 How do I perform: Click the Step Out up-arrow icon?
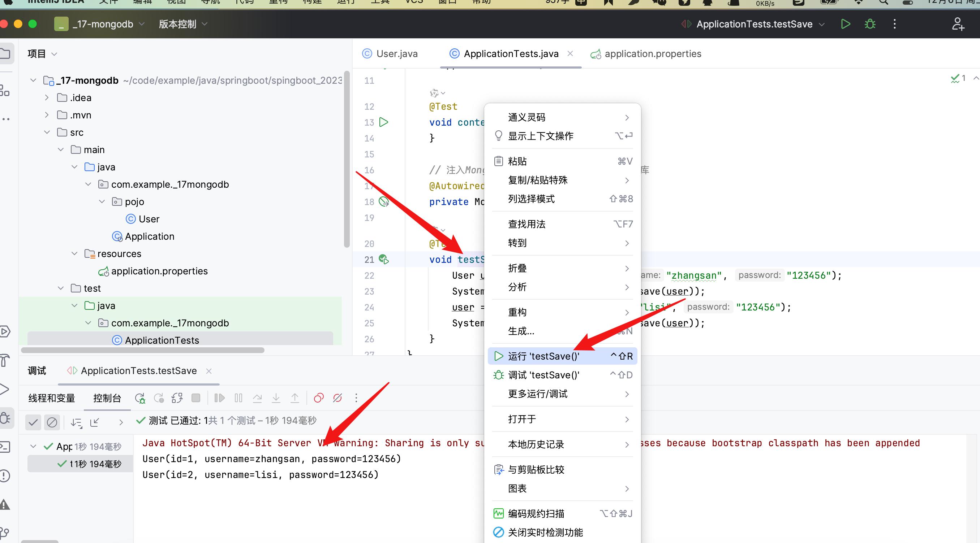click(295, 398)
